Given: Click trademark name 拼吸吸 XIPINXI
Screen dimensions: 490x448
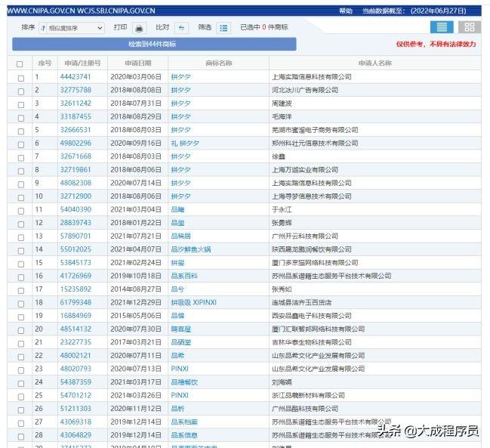Looking at the screenshot, I should point(193,302).
